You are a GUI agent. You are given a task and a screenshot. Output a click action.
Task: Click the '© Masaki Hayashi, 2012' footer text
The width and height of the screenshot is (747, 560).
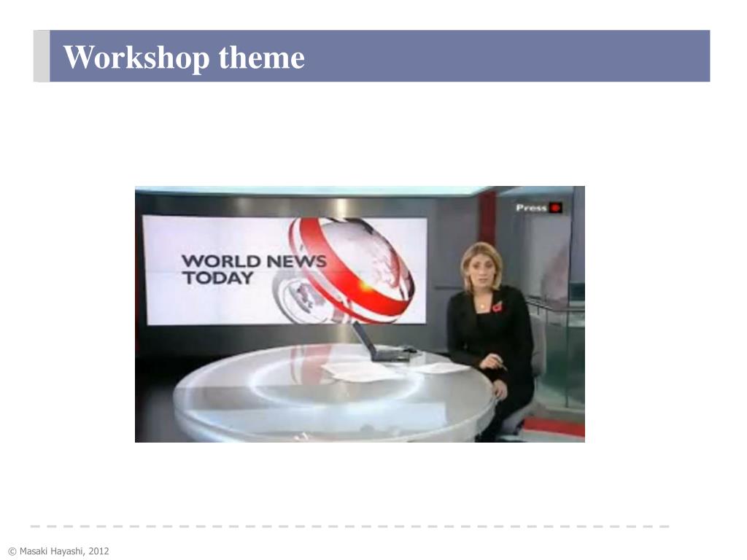point(58,551)
